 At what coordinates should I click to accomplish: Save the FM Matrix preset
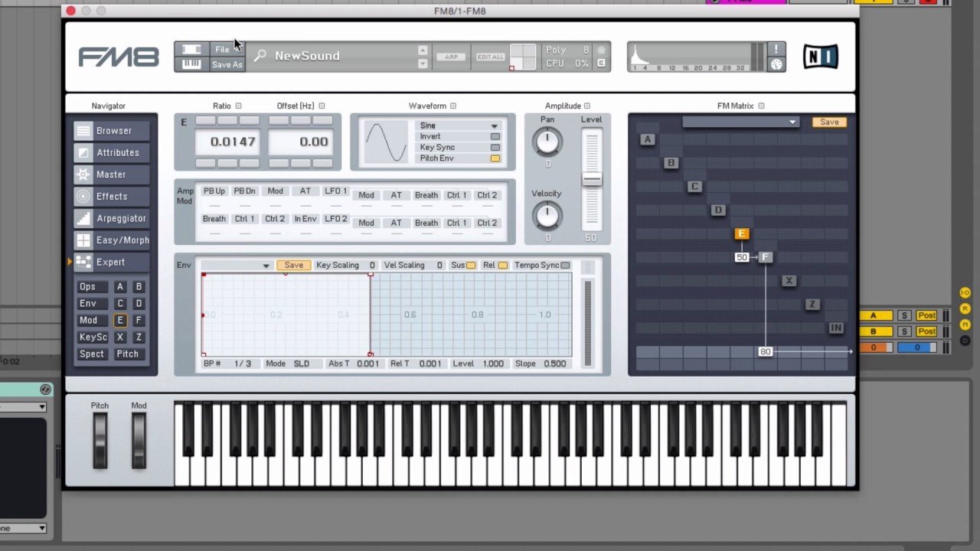(x=829, y=122)
